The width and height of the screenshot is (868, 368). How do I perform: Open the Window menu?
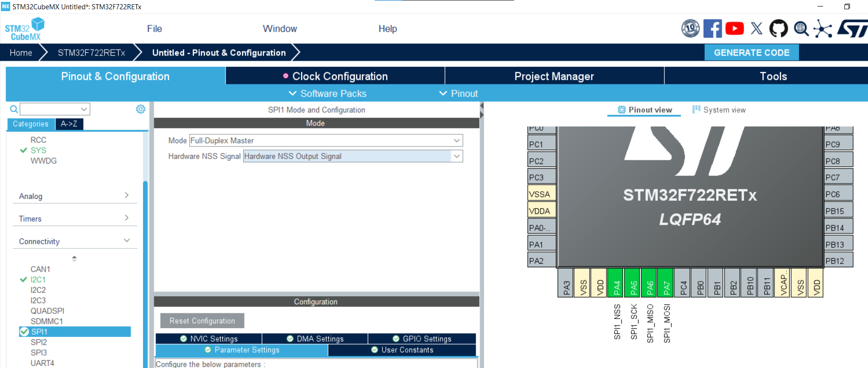[280, 29]
